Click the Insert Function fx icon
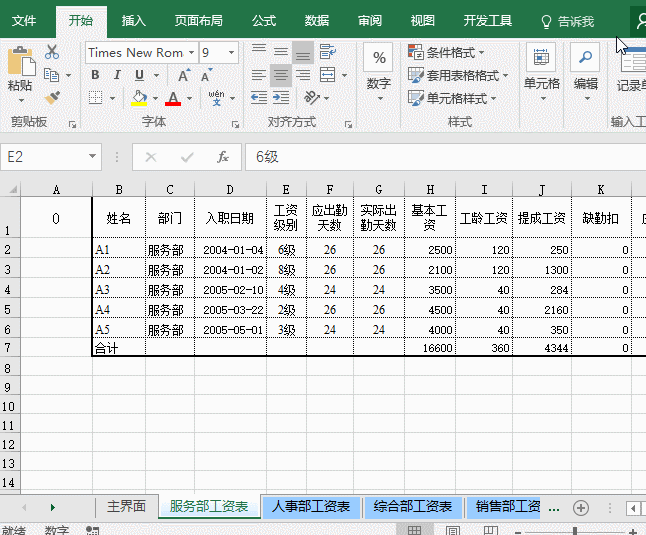The image size is (646, 535). (223, 157)
